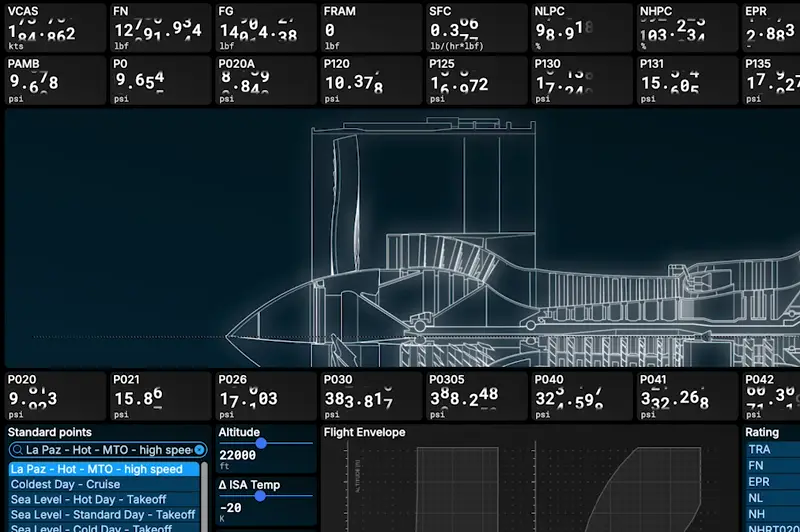The width and height of the screenshot is (800, 532).
Task: Click the P021 pressure tile
Action: coord(161,396)
